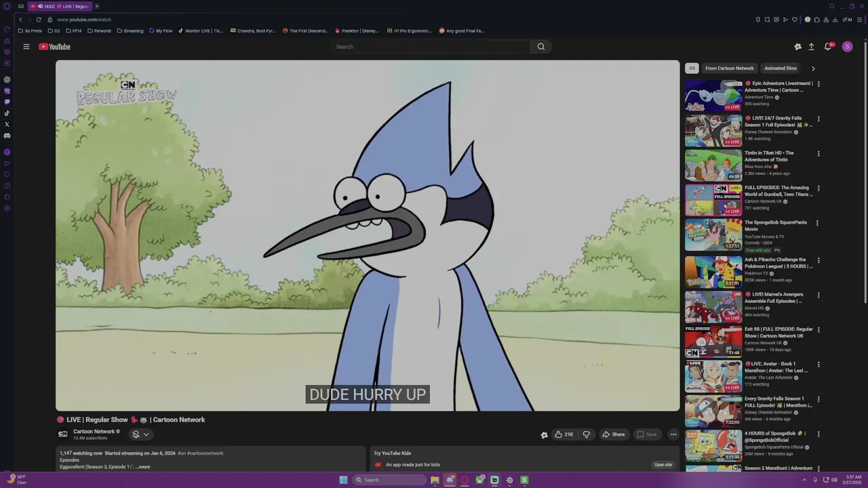This screenshot has width=868, height=488.
Task: Click the Windows taskbar Search box
Action: [x=389, y=480]
